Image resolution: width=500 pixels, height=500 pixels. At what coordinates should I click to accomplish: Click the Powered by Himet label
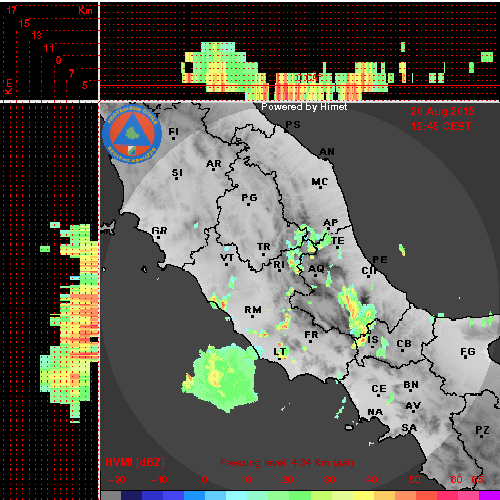click(x=304, y=107)
